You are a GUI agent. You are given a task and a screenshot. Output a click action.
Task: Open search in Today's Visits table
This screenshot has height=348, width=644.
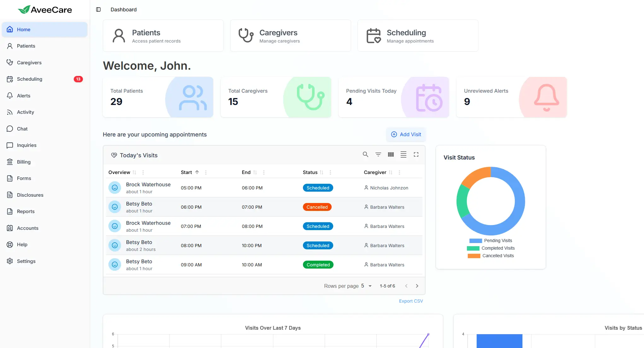coord(365,155)
